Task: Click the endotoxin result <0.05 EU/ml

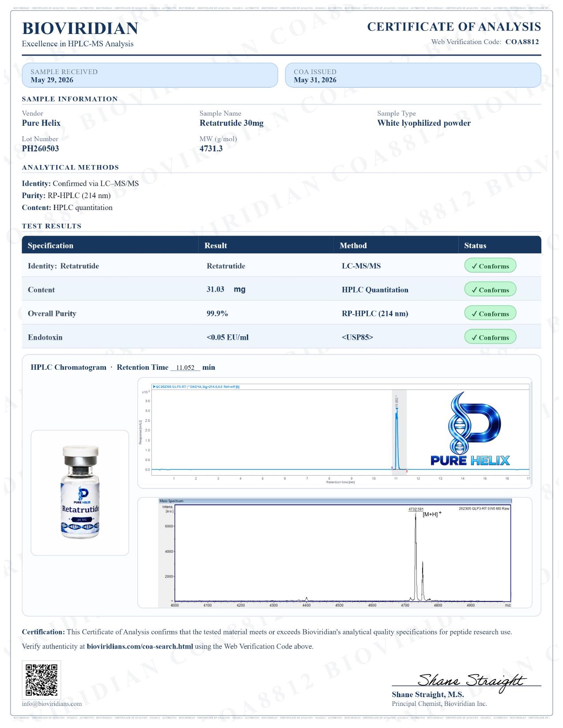Action: 227,338
